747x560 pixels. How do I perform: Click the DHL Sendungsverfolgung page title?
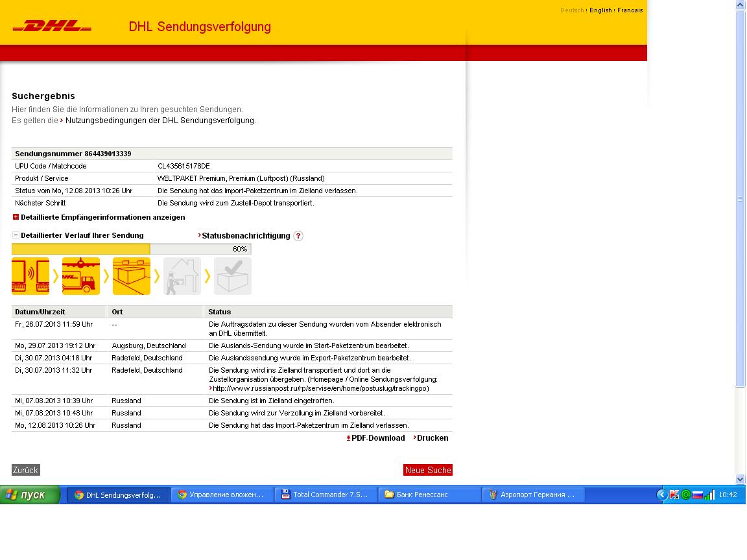(200, 27)
